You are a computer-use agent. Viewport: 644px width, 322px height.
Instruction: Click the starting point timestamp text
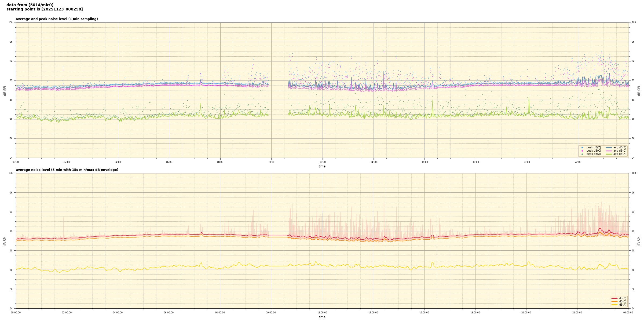[x=45, y=9]
